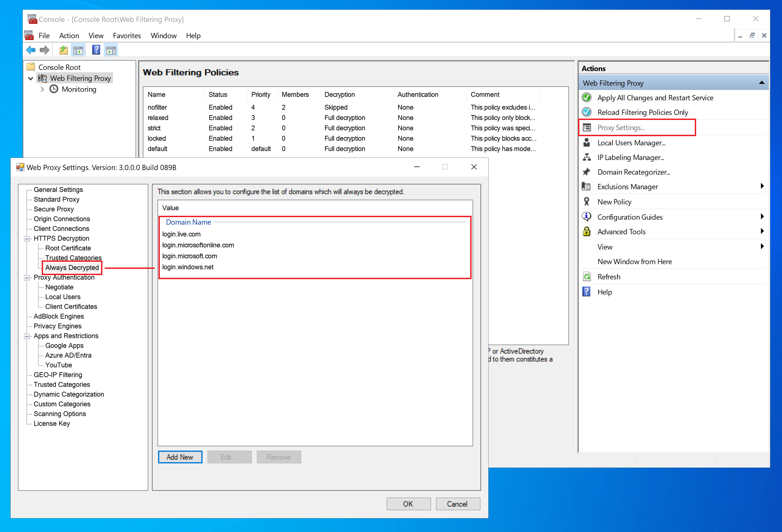Collapse the HTTPS Decryption settings node

(x=27, y=239)
